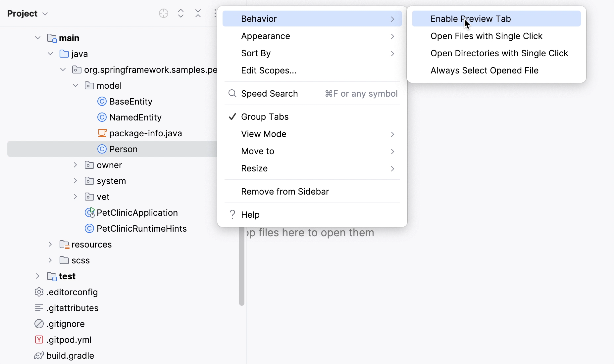Click the Gradle elephant icon beside build.gradle
This screenshot has height=364, width=614.
(39, 355)
